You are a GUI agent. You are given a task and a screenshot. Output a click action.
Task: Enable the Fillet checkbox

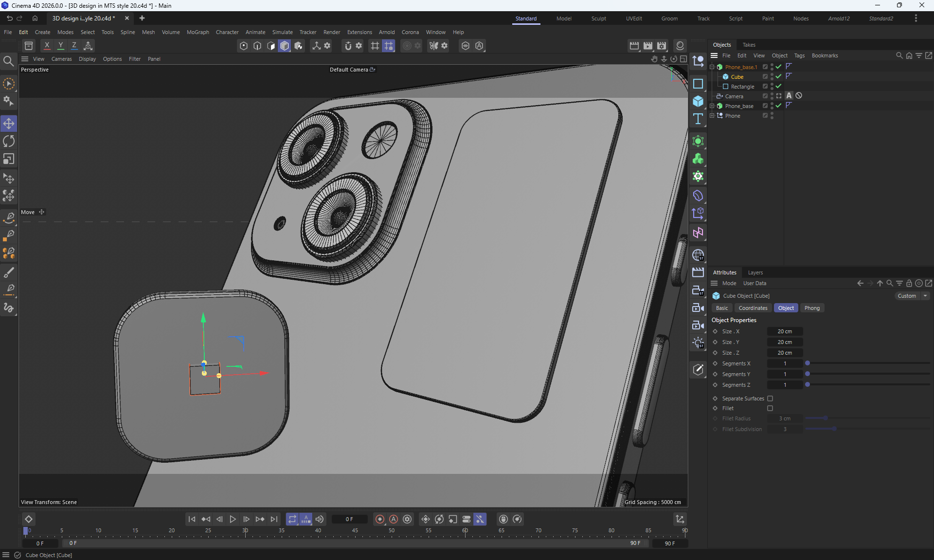[770, 408]
